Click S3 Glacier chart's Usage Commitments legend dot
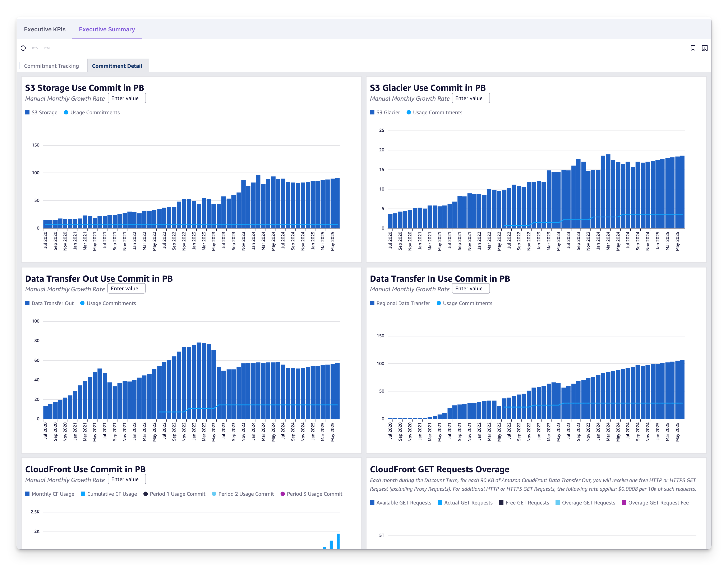Viewport: 728px width, 566px height. [x=409, y=112]
